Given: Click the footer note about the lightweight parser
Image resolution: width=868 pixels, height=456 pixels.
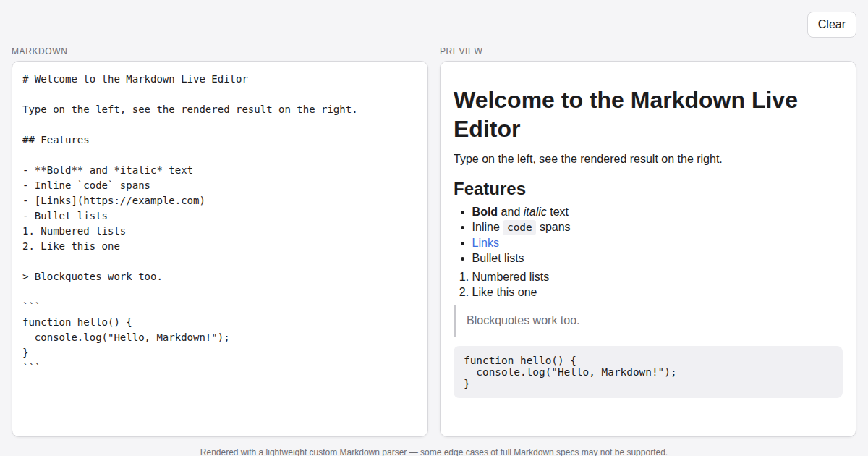Looking at the screenshot, I should click(434, 451).
